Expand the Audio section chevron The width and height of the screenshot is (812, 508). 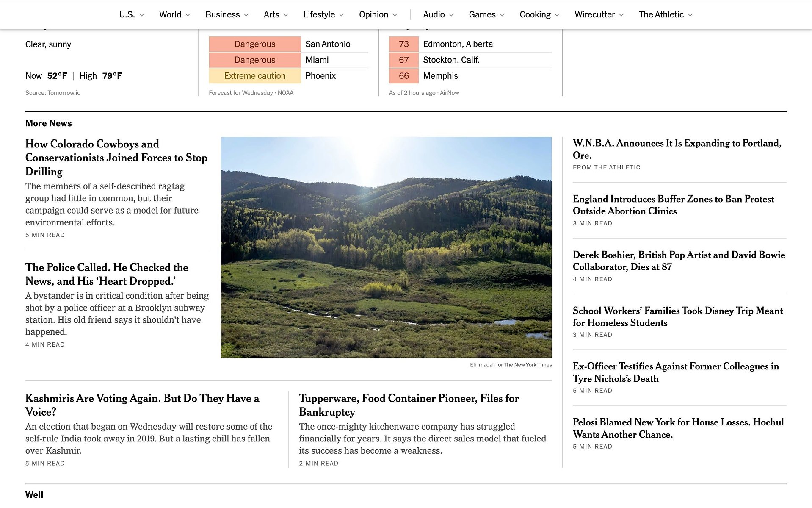451,15
